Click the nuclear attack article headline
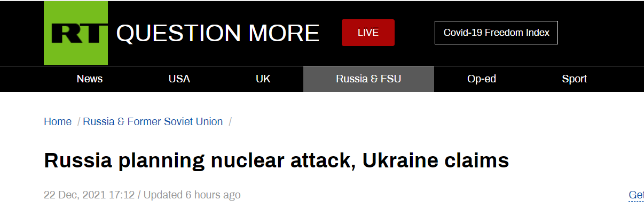The width and height of the screenshot is (644, 215). tap(276, 160)
